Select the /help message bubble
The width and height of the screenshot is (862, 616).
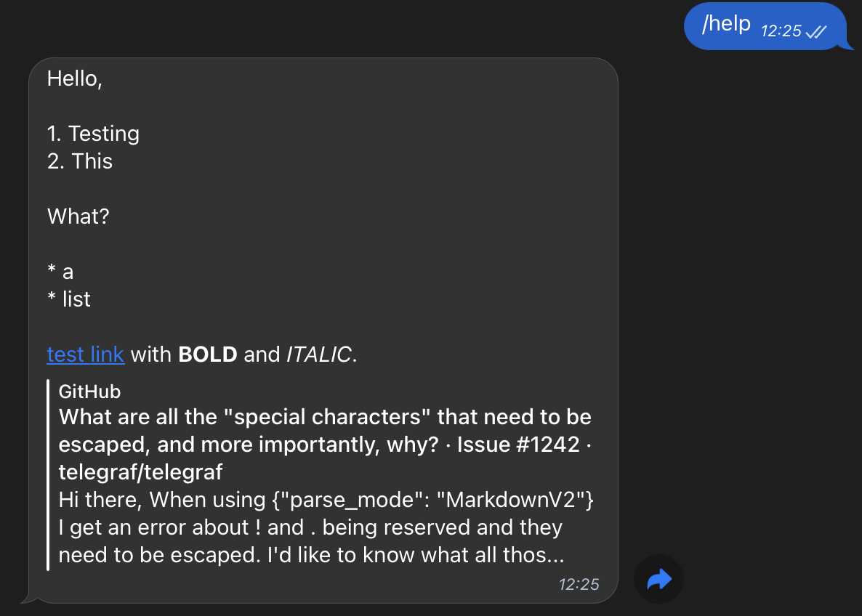[727, 24]
